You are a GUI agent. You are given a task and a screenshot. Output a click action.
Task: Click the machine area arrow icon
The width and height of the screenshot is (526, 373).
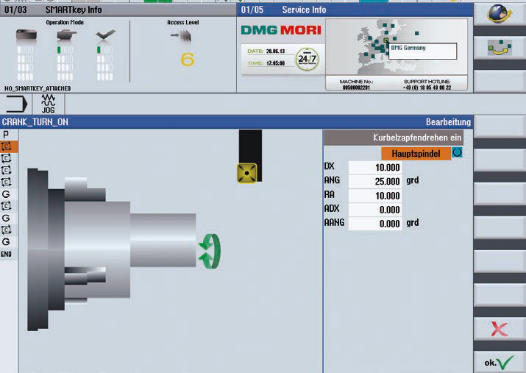(16, 104)
